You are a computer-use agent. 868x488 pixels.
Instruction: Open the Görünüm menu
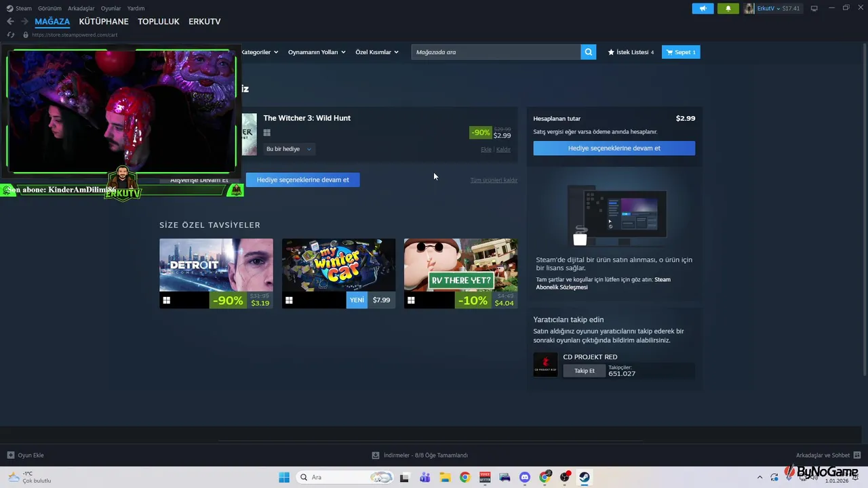[x=50, y=8]
